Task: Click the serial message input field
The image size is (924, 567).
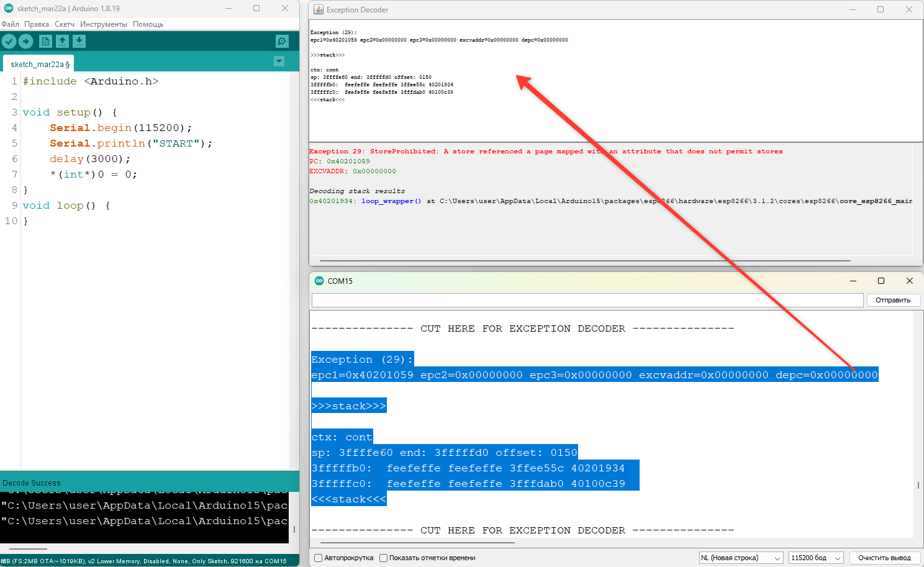Action: point(587,300)
